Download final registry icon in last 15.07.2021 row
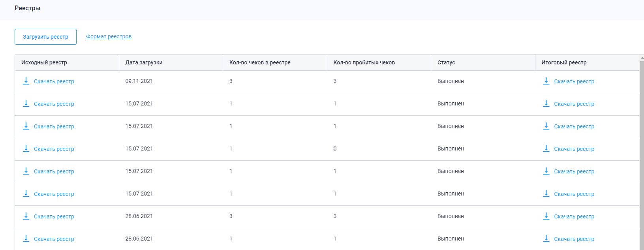The width and height of the screenshot is (644, 250). click(546, 194)
